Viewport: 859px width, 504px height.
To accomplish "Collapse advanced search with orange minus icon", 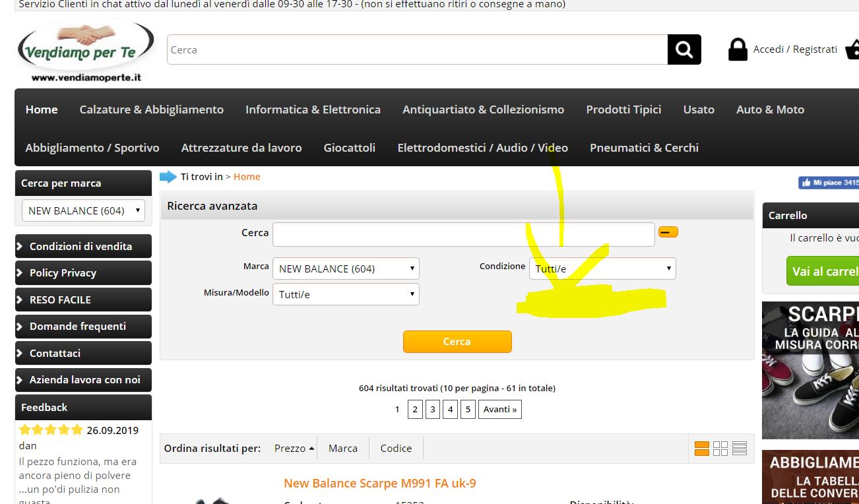I will pyautogui.click(x=668, y=232).
